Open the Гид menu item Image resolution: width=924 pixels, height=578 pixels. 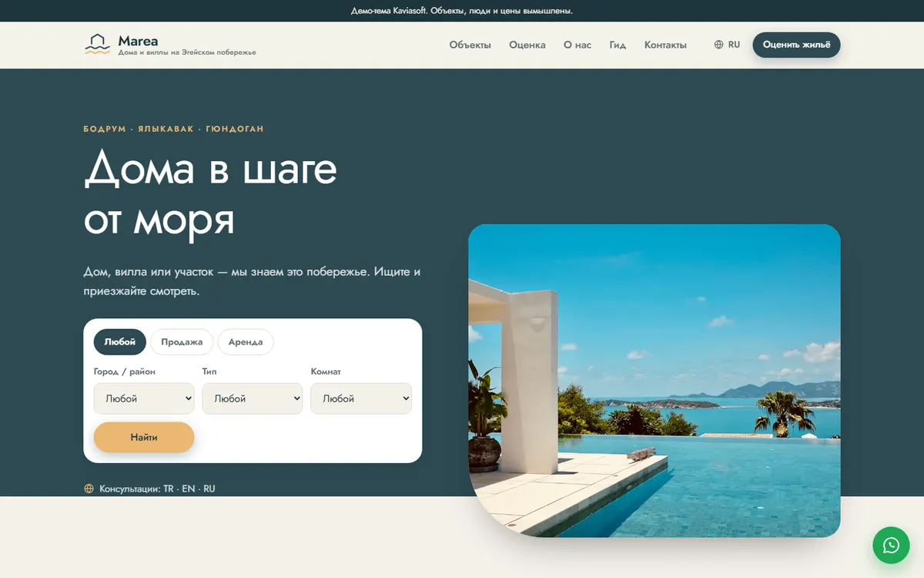click(x=618, y=45)
